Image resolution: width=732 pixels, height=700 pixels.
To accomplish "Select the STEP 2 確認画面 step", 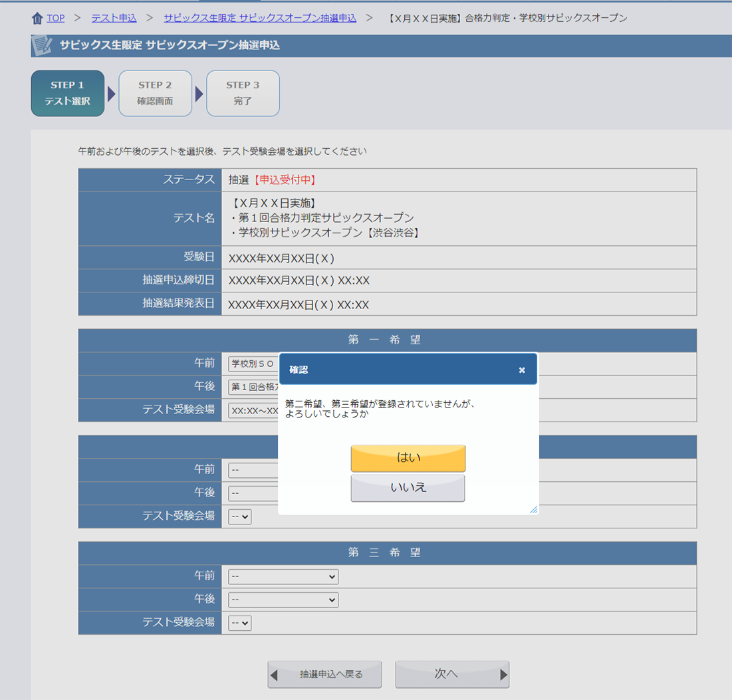I will click(155, 94).
